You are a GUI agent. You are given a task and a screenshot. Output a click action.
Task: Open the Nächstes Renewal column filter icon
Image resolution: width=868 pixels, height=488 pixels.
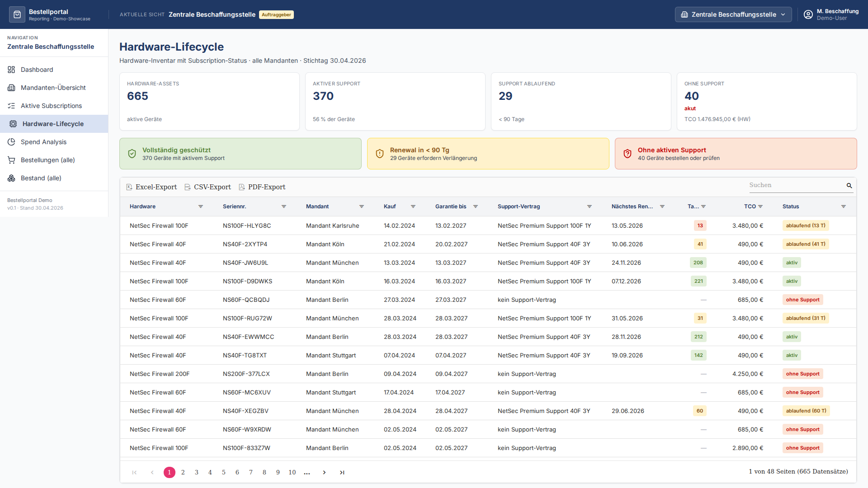pos(662,206)
